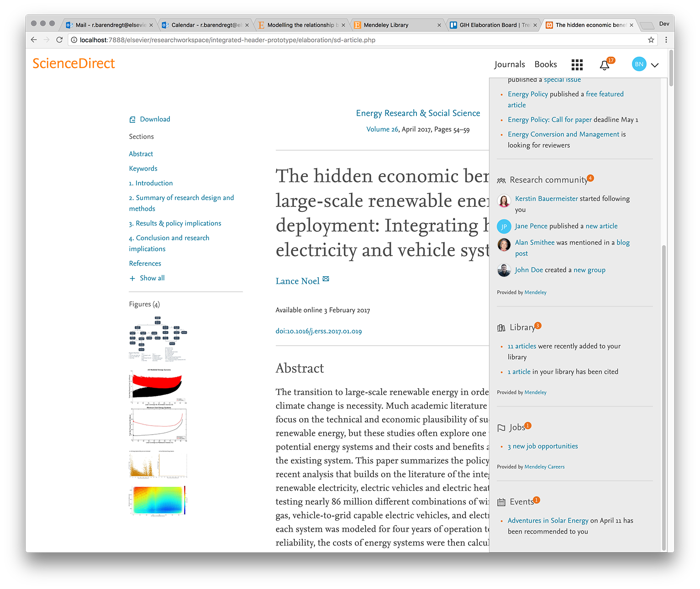Click the browser back arrow
The width and height of the screenshot is (700, 589).
point(34,40)
